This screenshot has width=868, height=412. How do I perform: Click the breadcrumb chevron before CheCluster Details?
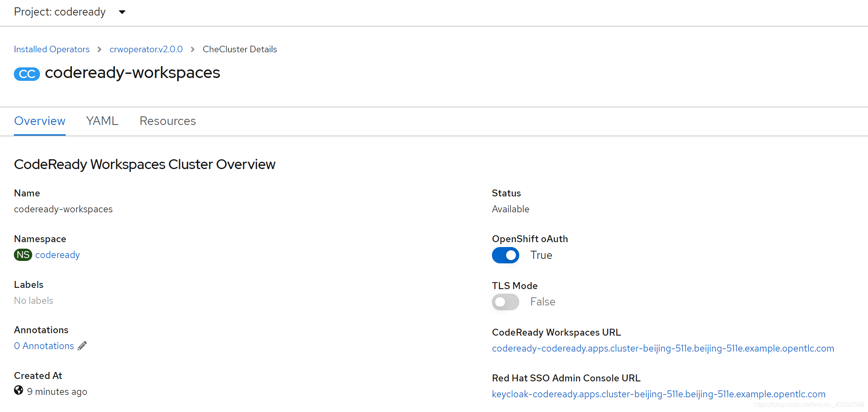[193, 49]
